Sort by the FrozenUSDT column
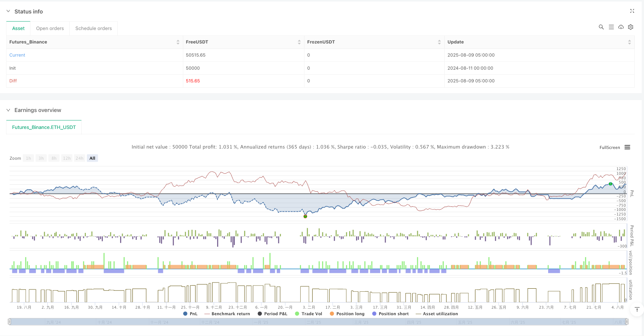Image resolution: width=644 pixels, height=336 pixels. pos(439,42)
